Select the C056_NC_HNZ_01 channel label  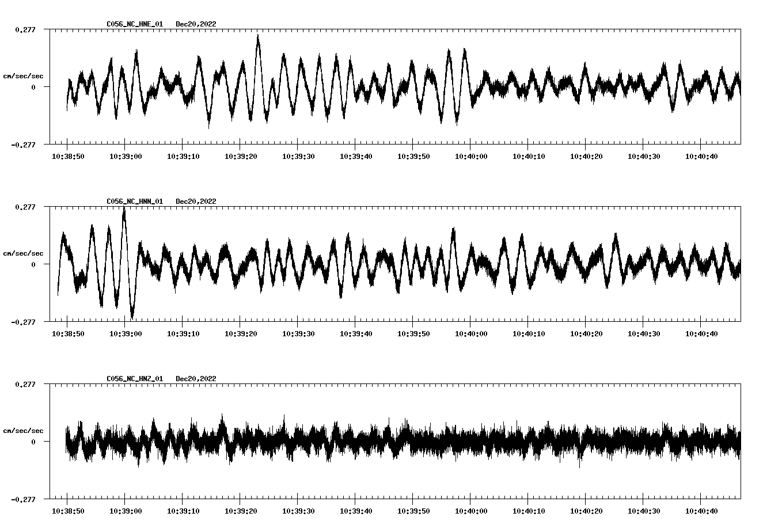(x=134, y=378)
